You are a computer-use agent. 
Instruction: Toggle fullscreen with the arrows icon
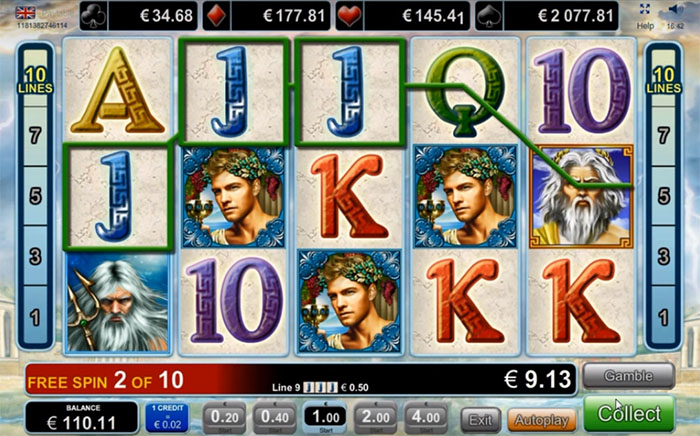645,9
